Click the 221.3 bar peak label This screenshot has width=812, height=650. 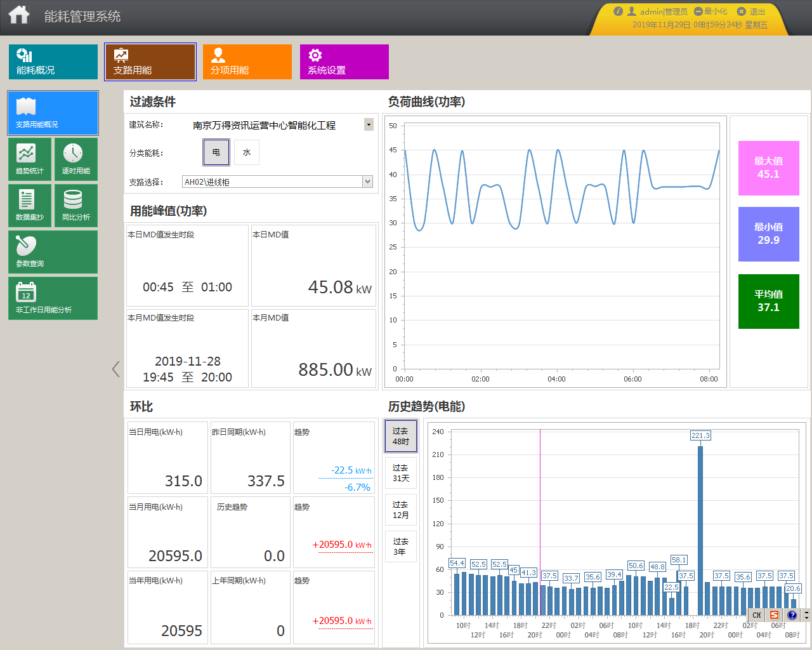700,435
